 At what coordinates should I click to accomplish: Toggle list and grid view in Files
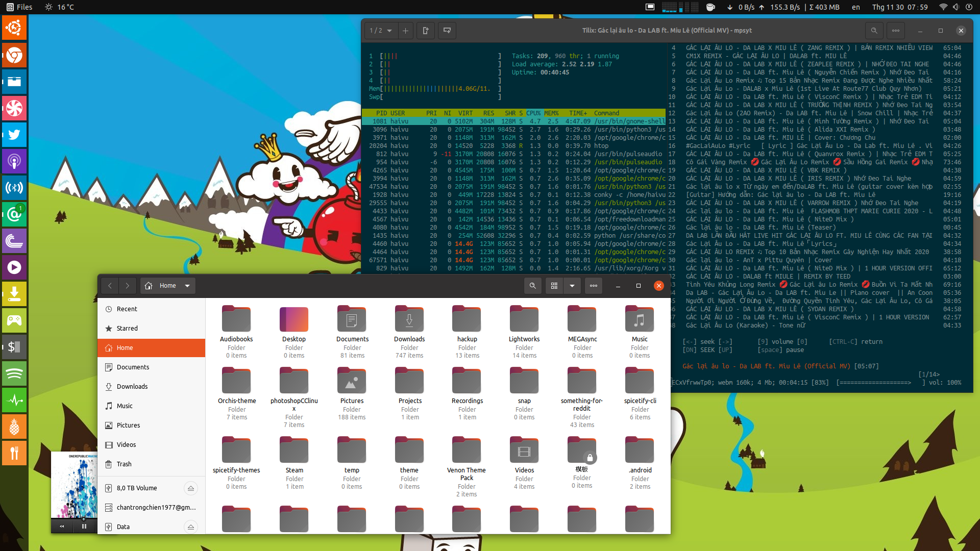point(554,286)
